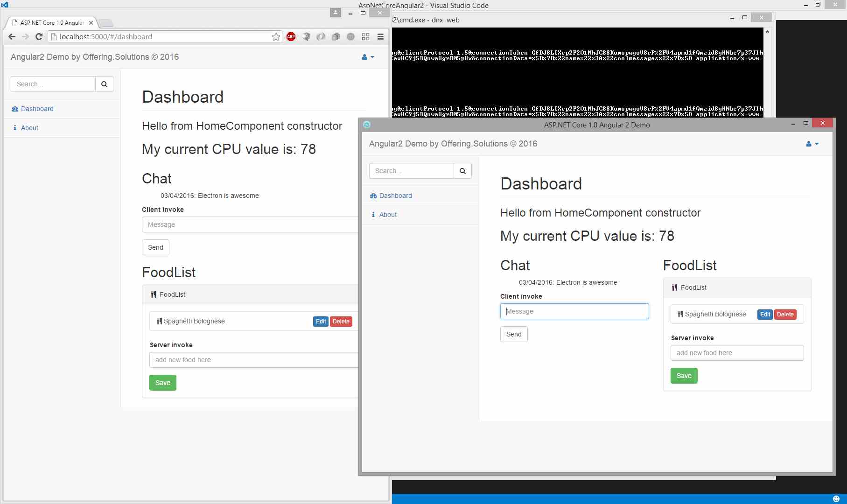Click the Visual Studio Code logo icon

[x=5, y=5]
